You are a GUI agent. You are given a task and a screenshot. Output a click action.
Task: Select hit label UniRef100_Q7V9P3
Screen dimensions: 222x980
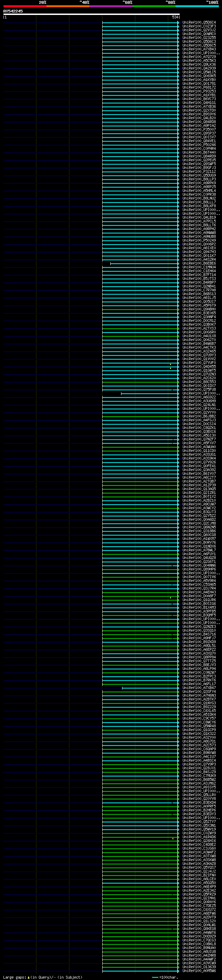199,764
